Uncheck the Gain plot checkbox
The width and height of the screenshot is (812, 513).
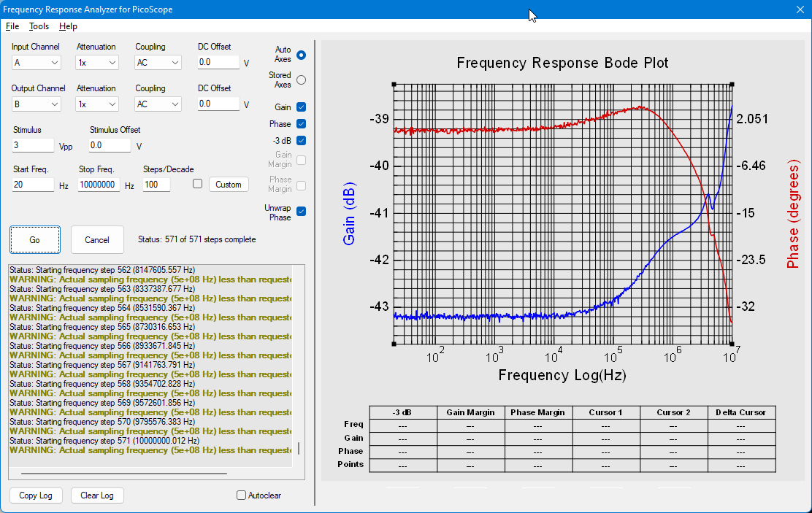(x=301, y=107)
